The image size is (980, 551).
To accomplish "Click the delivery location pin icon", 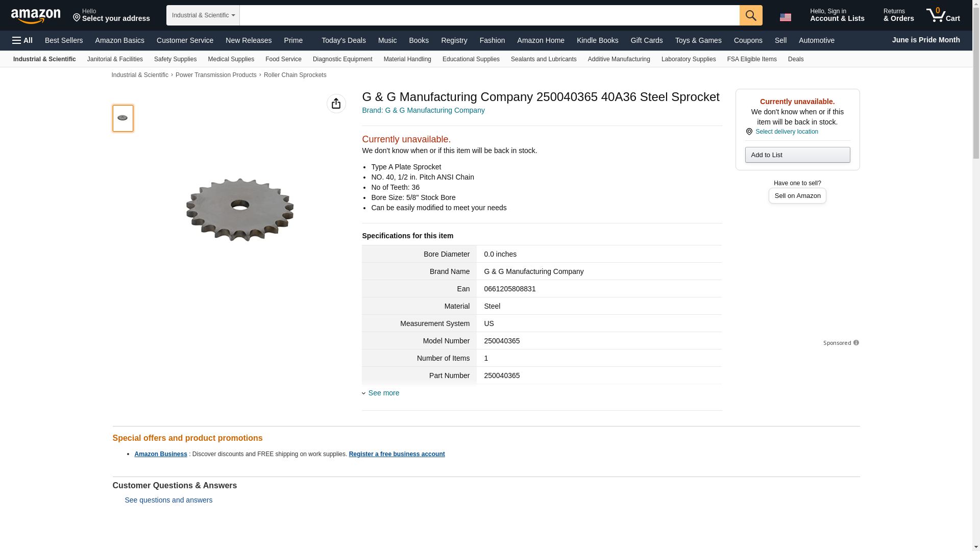I will (749, 132).
